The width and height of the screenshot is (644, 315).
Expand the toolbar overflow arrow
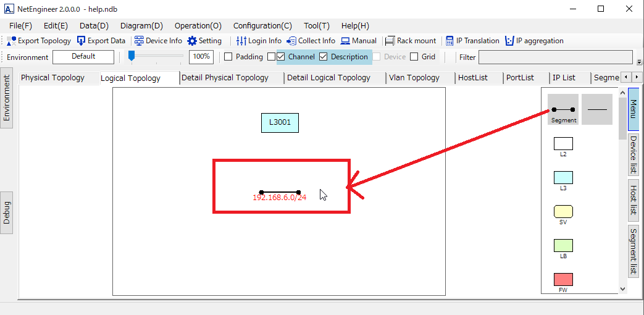coord(639,62)
